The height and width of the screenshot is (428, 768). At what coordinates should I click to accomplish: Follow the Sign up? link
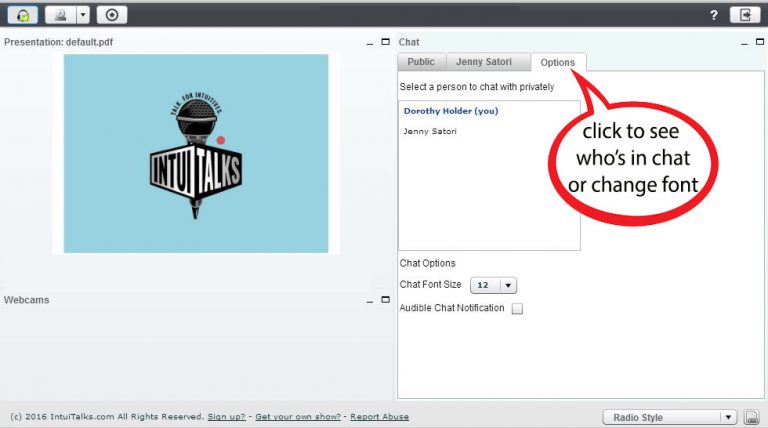(x=226, y=417)
